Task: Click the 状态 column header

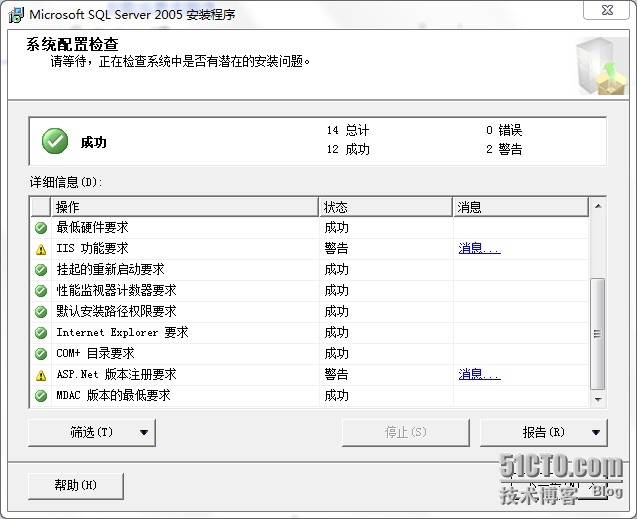Action: pyautogui.click(x=386, y=207)
